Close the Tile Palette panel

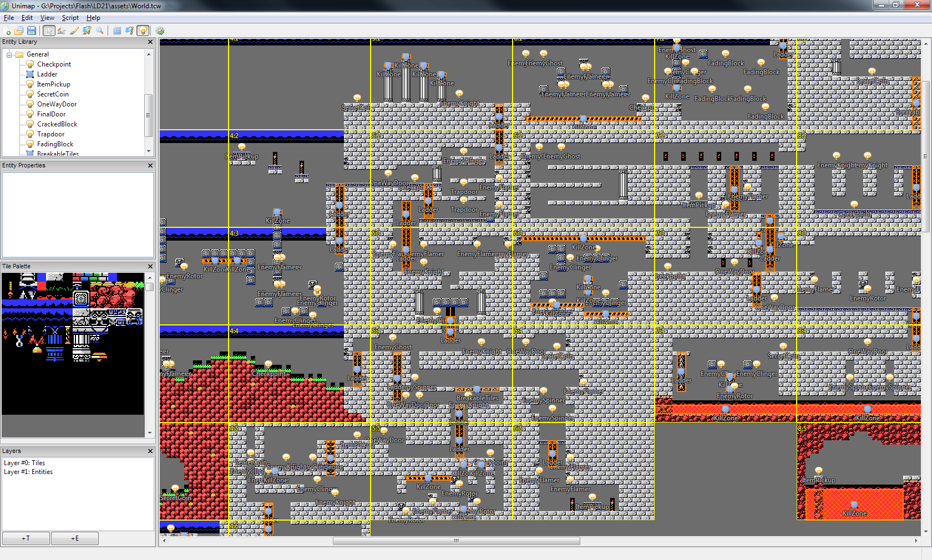[150, 267]
